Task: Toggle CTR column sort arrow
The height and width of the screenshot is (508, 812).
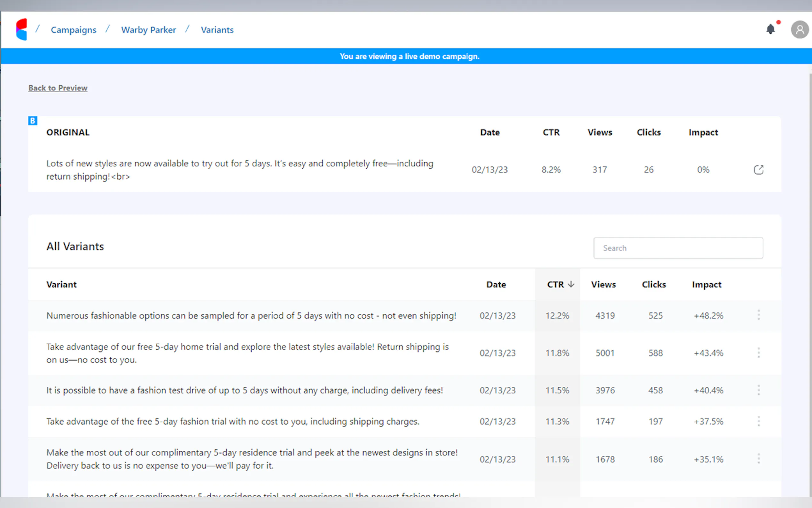Action: (571, 285)
